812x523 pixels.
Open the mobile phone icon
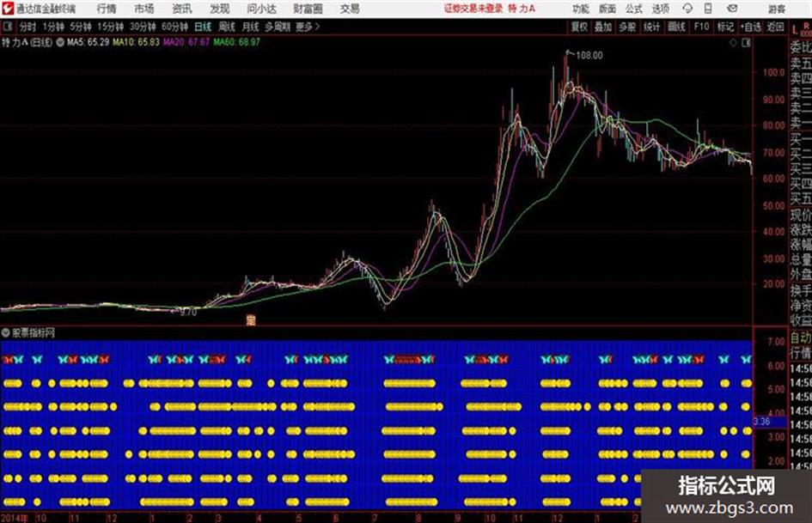(708, 9)
